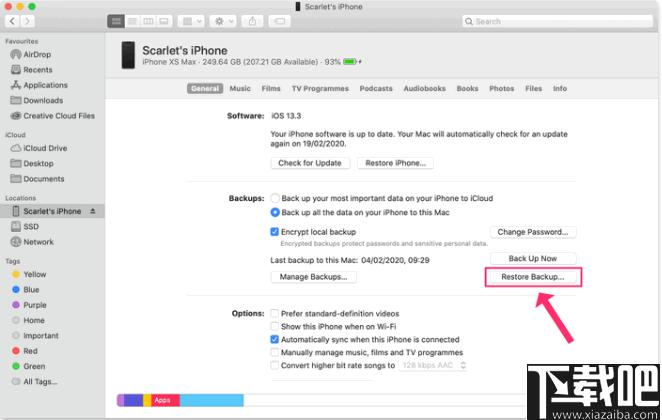Viewport: 662px width, 420px height.
Task: Click Restore Backup button
Action: tap(533, 277)
